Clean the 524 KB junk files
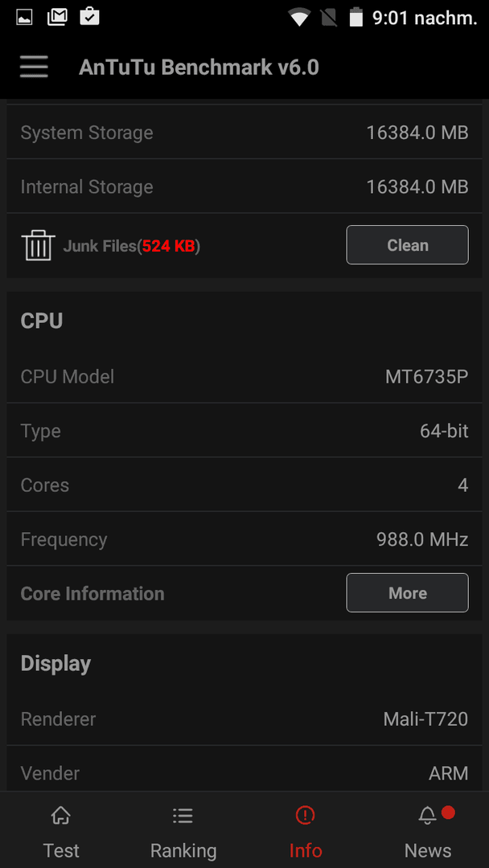The height and width of the screenshot is (868, 489). point(408,244)
